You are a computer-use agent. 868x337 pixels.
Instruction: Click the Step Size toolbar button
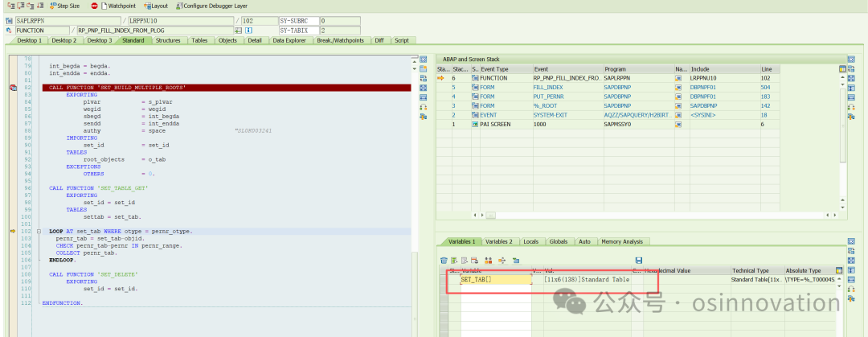coord(64,6)
